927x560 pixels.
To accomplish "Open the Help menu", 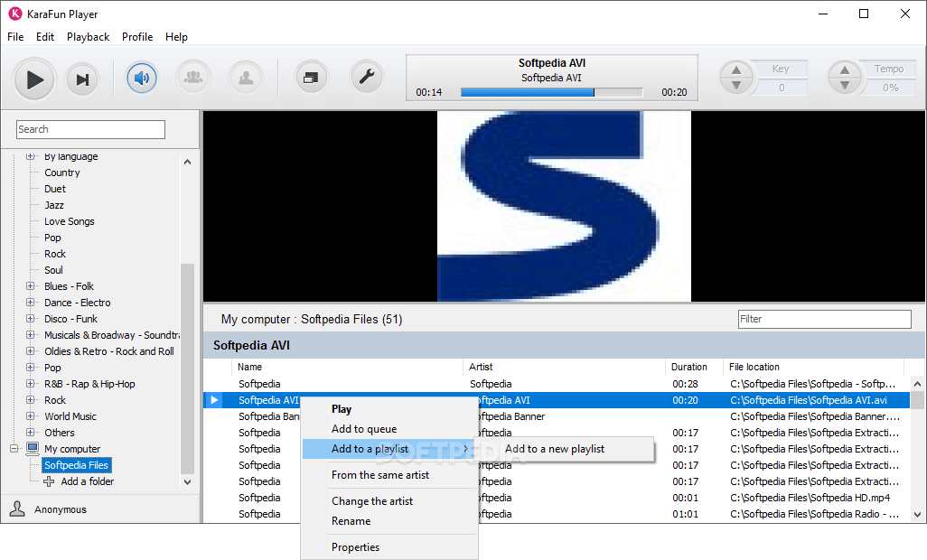I will (176, 37).
